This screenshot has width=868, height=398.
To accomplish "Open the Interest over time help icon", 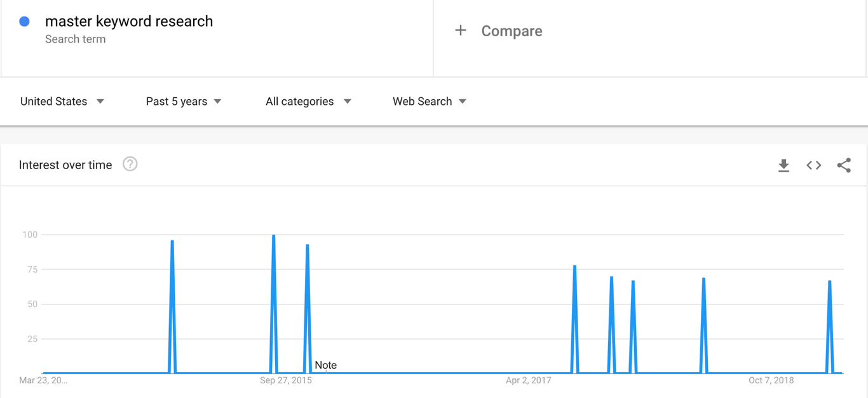I will coord(130,165).
